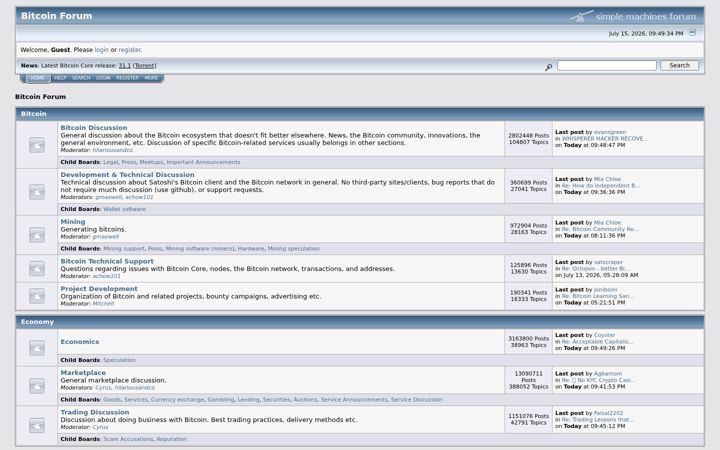Open the Development & Technical Discussion board
The image size is (720, 450).
tap(127, 174)
